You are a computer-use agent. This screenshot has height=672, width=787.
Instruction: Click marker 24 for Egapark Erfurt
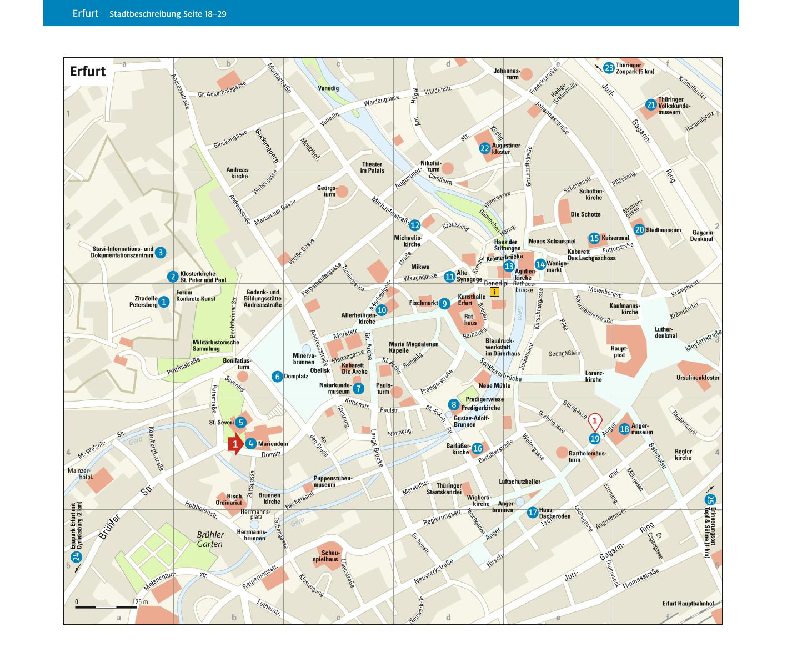77,556
